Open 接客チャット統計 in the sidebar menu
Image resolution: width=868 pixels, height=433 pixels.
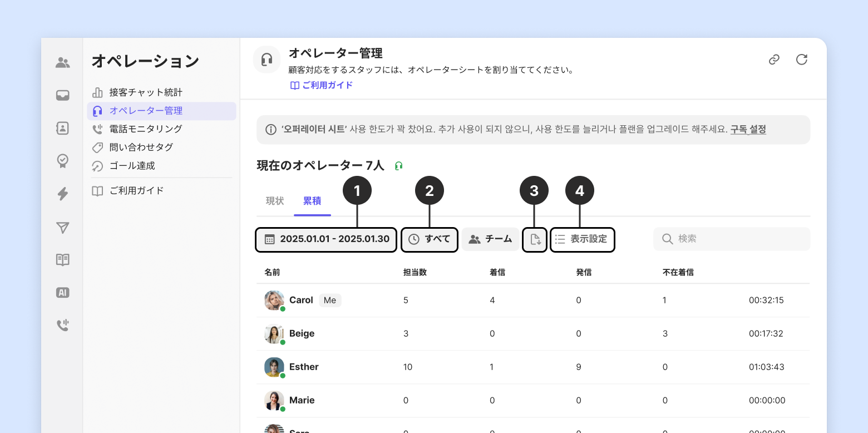click(146, 92)
